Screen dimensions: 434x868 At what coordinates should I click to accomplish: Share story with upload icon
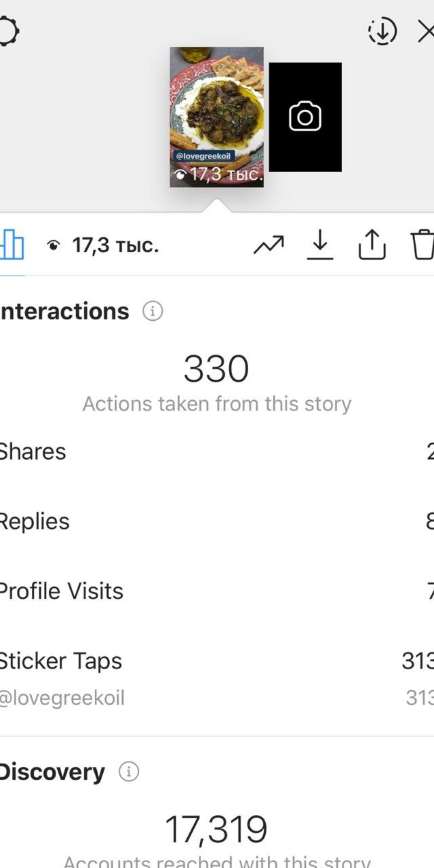[372, 245]
